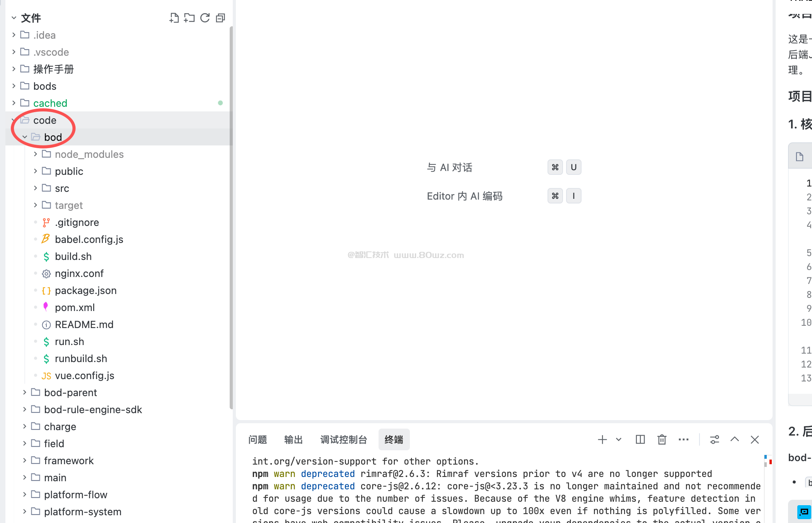This screenshot has height=523, width=812.
Task: Refresh the file explorer tree
Action: [205, 18]
